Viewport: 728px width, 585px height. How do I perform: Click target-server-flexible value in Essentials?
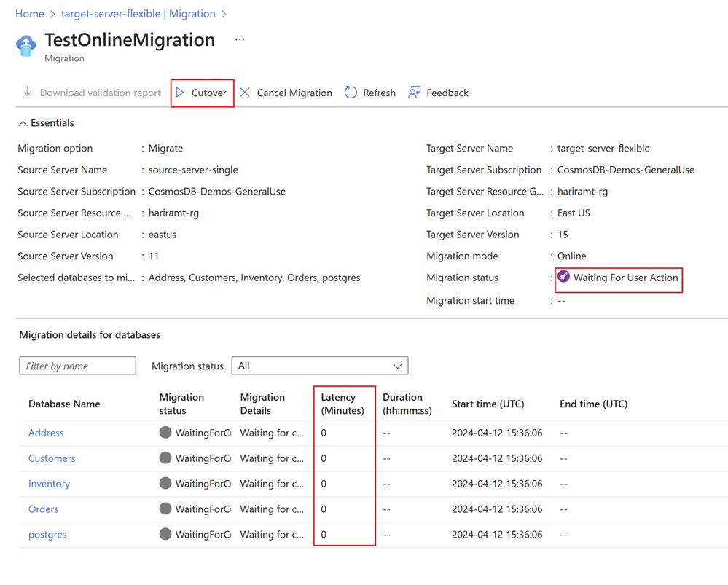pos(603,148)
